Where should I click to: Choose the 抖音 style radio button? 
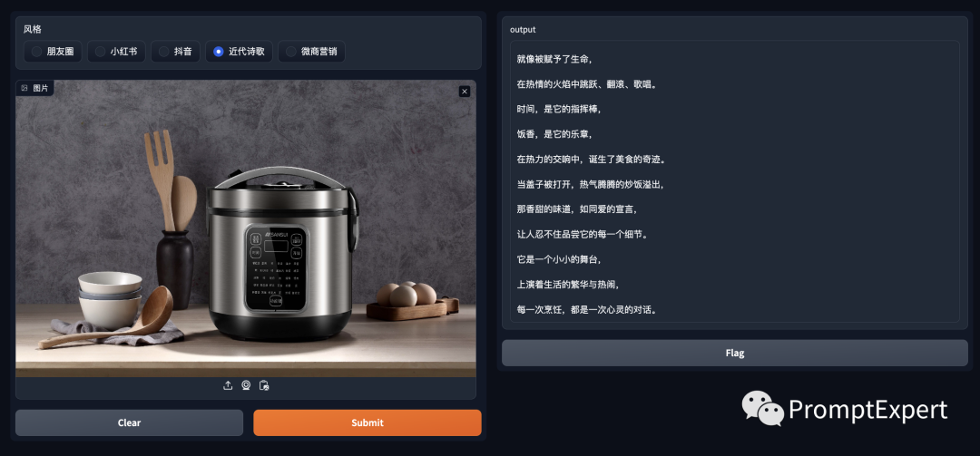click(x=175, y=52)
